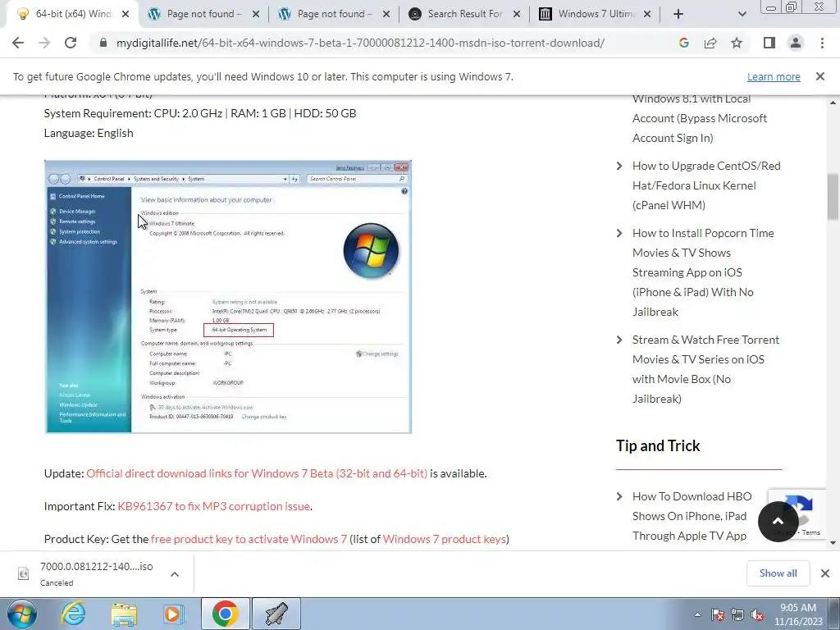Open the Chrome profile menu

[796, 43]
